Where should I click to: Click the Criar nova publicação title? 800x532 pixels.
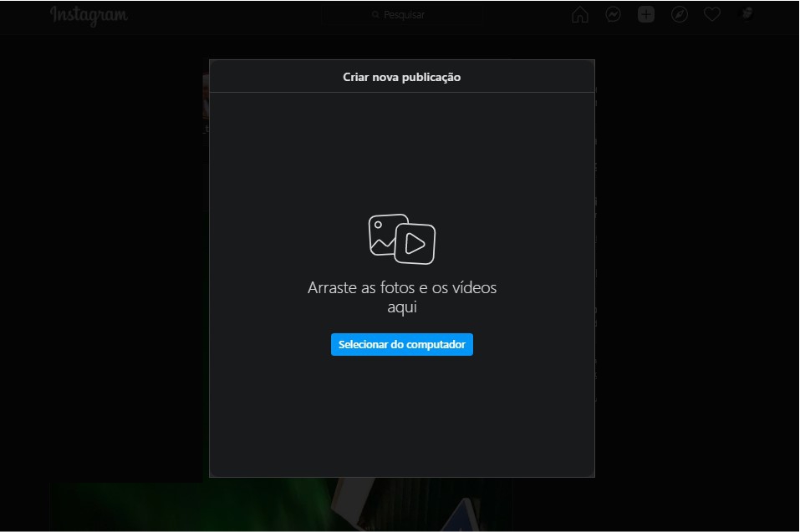tap(401, 77)
